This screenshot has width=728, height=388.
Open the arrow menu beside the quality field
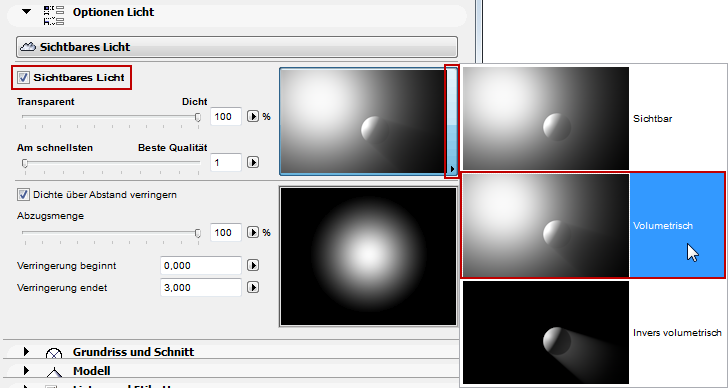[x=253, y=162]
